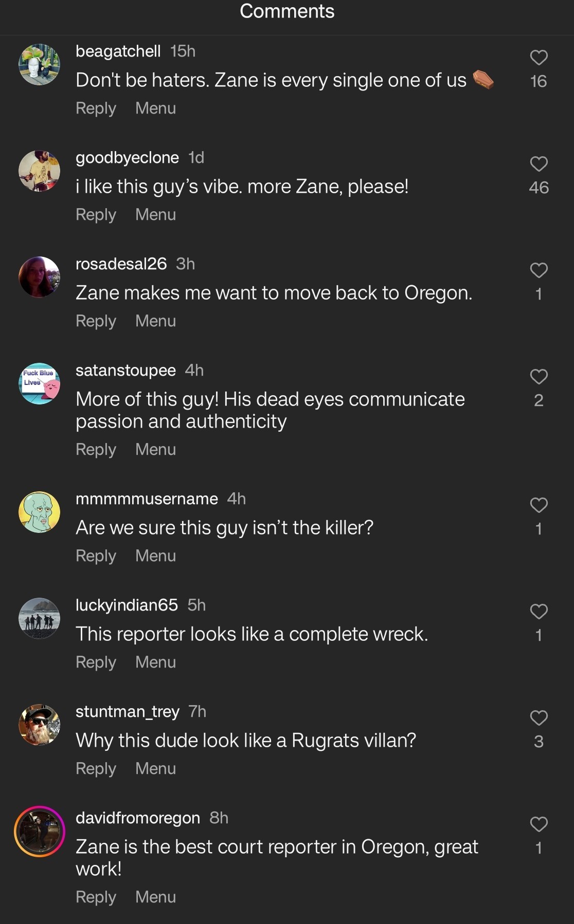Heart the luckyindian65 comment
The image size is (574, 924).
coord(539,612)
